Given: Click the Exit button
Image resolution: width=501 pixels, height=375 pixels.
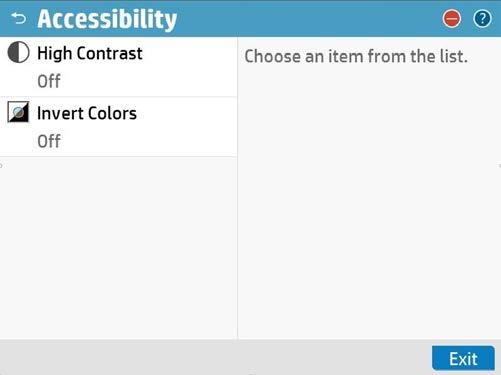Looking at the screenshot, I should click(463, 358).
